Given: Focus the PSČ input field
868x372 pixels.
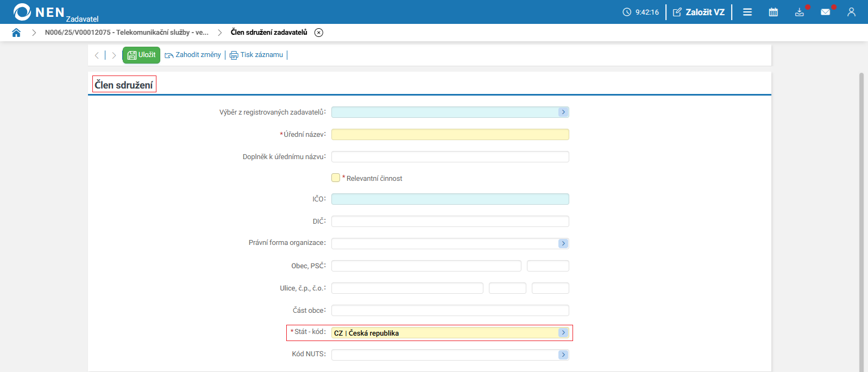Looking at the screenshot, I should point(548,266).
